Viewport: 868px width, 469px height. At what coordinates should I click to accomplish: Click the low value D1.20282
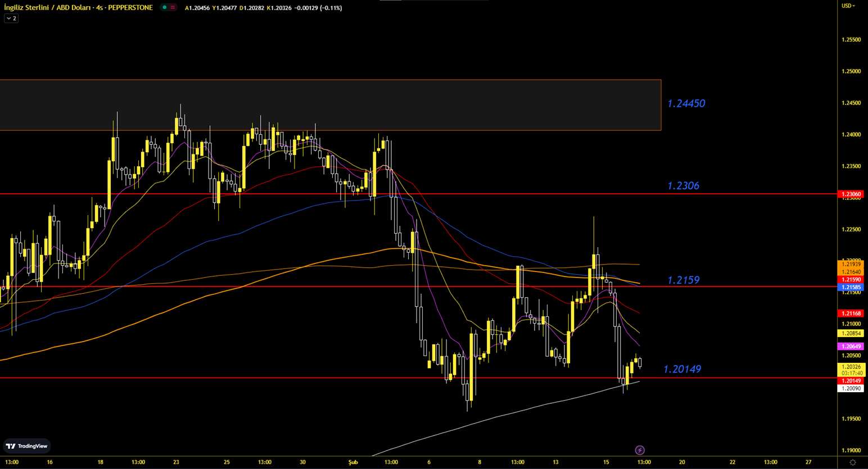pos(252,8)
